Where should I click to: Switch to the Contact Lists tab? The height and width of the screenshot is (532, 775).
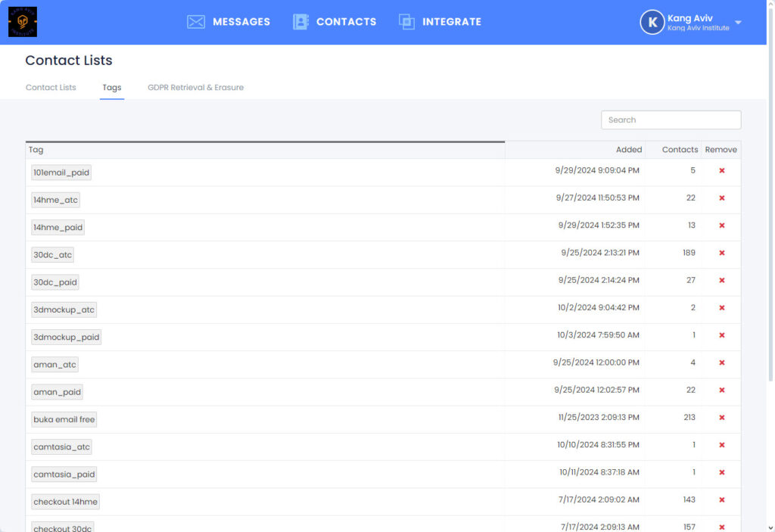point(50,87)
